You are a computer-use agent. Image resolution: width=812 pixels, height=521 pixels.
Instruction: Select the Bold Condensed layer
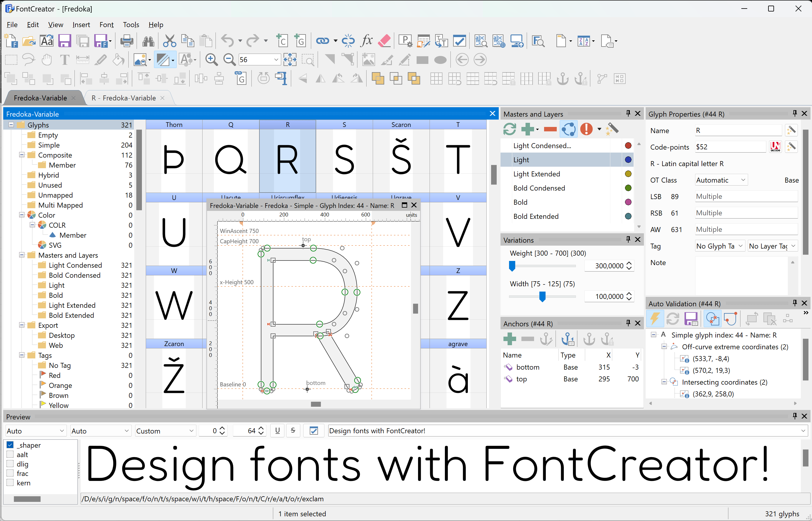[539, 188]
